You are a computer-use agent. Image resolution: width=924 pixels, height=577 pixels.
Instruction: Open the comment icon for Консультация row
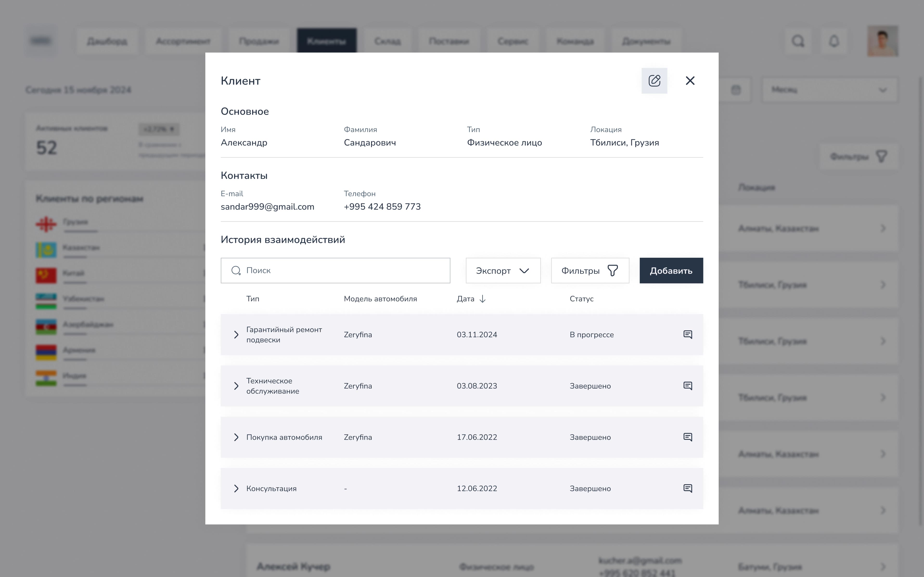(688, 488)
